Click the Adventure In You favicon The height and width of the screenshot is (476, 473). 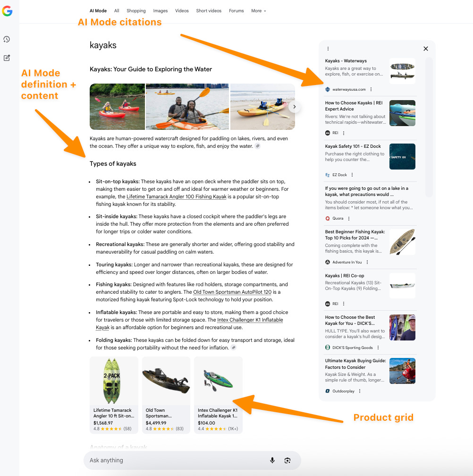pyautogui.click(x=327, y=262)
